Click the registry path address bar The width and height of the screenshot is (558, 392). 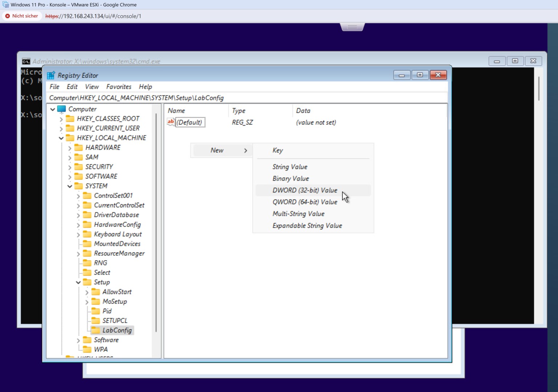point(247,98)
